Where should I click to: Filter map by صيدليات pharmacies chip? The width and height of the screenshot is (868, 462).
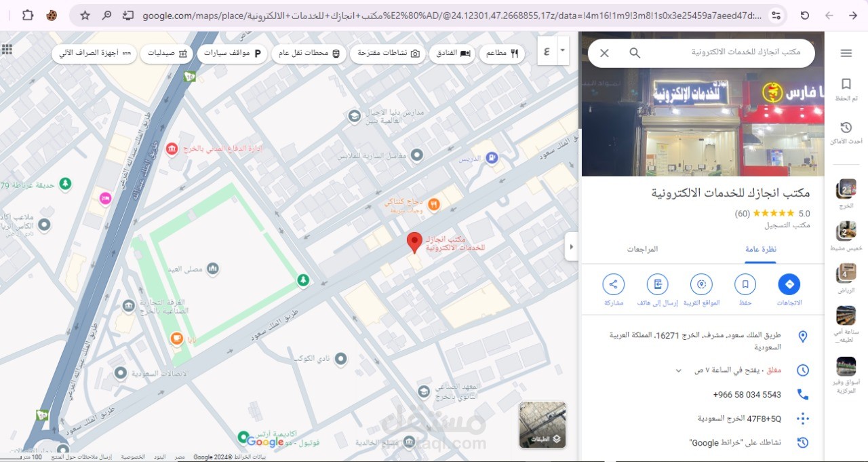coord(167,53)
